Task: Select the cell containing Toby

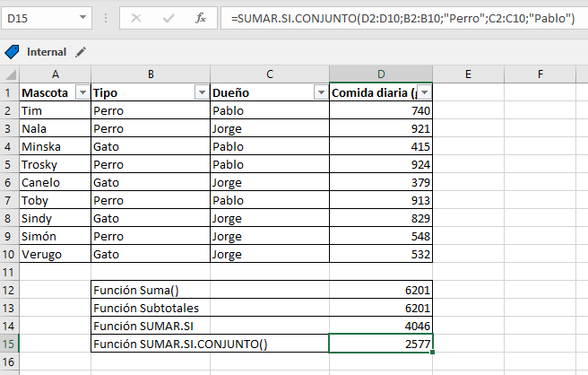Action: [56, 200]
